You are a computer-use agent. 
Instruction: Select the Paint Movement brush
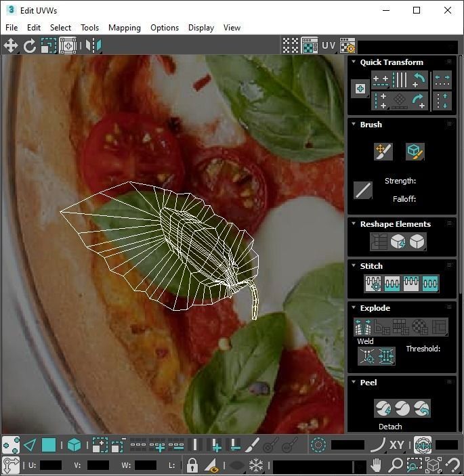click(383, 152)
